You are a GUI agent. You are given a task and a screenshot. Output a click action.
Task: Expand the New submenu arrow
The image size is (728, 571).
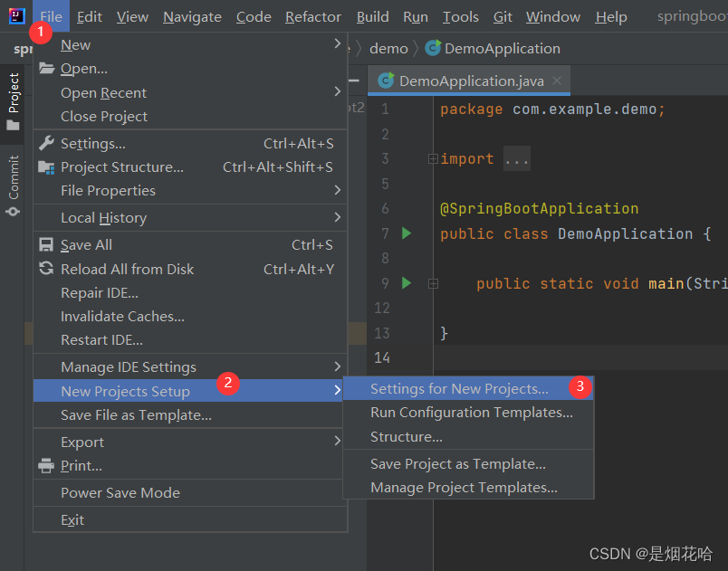[338, 43]
